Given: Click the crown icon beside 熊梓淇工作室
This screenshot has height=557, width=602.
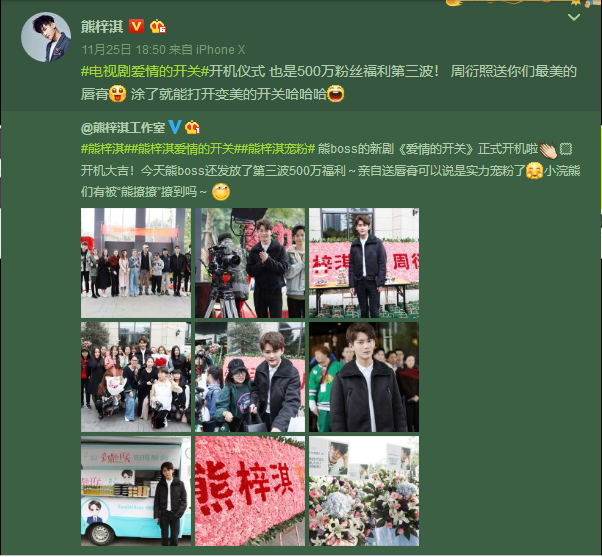Looking at the screenshot, I should click(x=192, y=127).
